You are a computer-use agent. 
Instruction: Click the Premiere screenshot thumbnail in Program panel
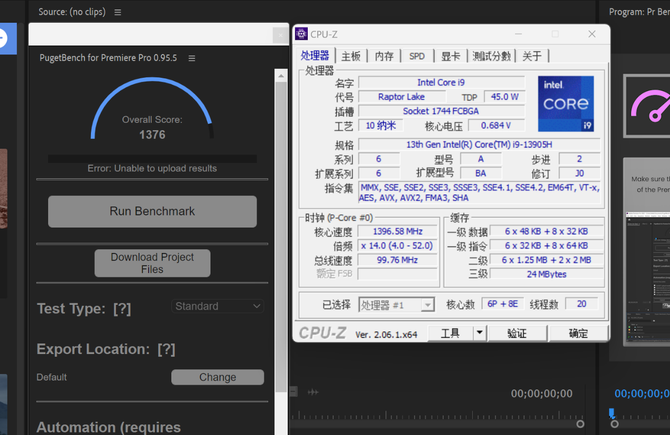pos(648,278)
